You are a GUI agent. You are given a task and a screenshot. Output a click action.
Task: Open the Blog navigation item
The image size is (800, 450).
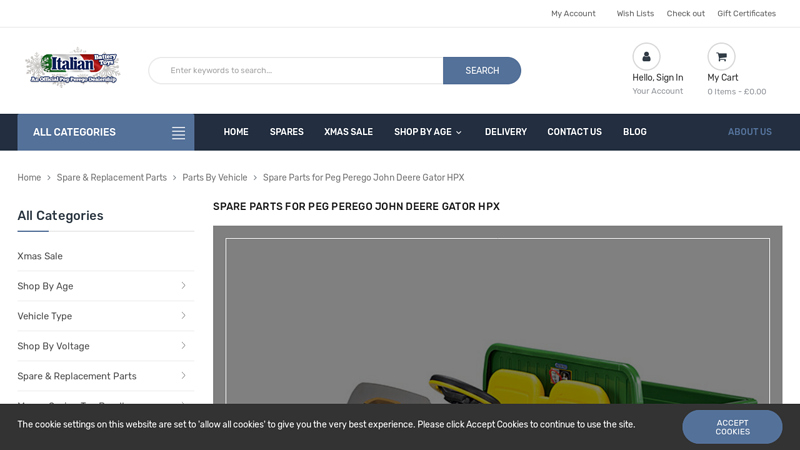pos(635,132)
